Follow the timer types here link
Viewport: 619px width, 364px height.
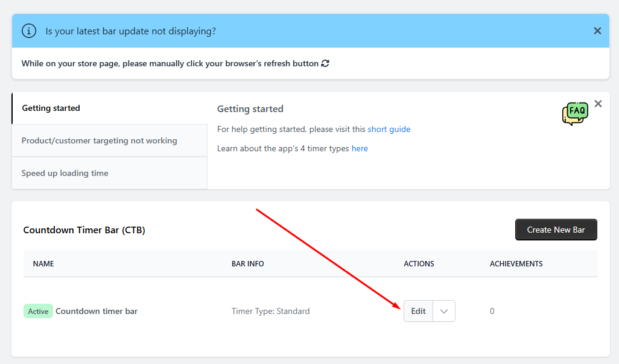(x=360, y=149)
